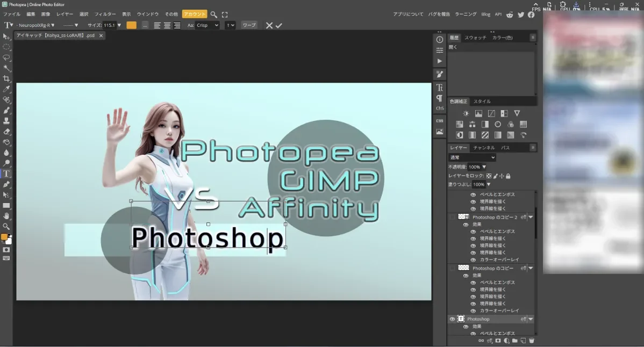Hide the Photoshop text layer visibility
Viewport: 644px width, 347px height.
pyautogui.click(x=452, y=319)
